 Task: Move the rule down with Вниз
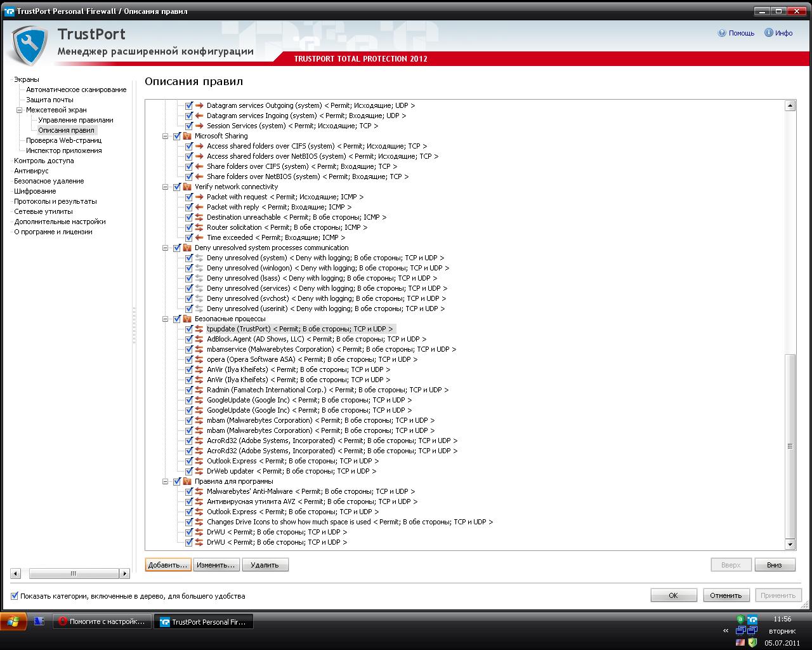tap(775, 565)
